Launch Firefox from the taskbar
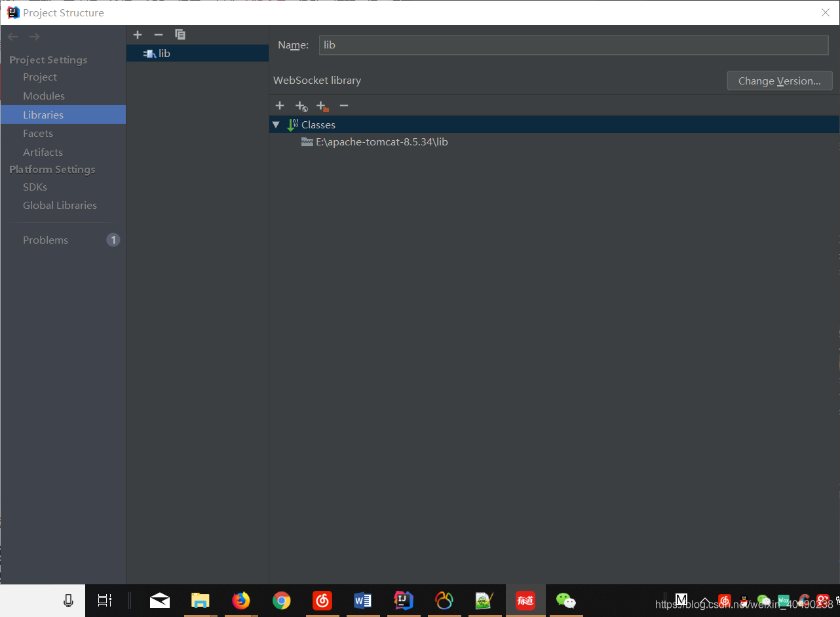Viewport: 840px width, 617px height. point(241,601)
